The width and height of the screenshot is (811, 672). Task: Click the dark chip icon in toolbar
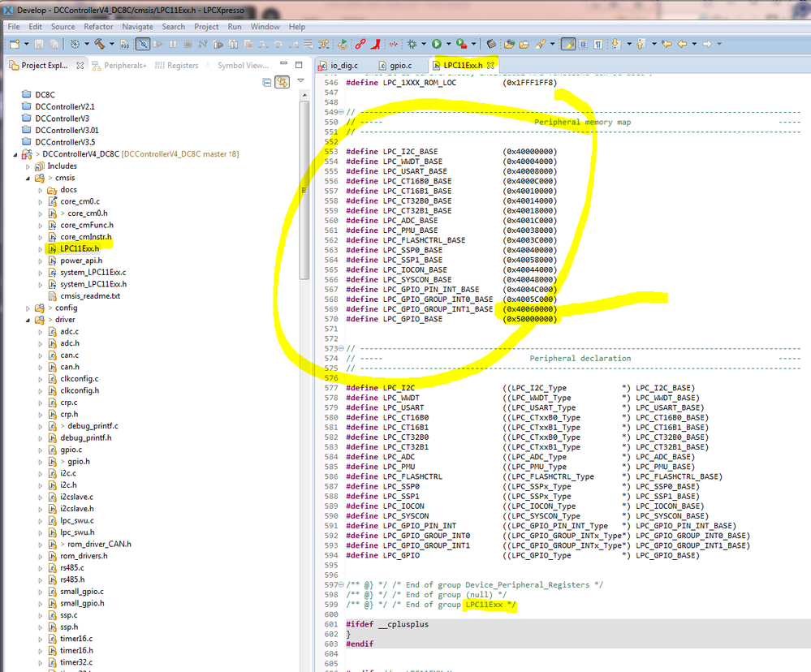click(491, 44)
